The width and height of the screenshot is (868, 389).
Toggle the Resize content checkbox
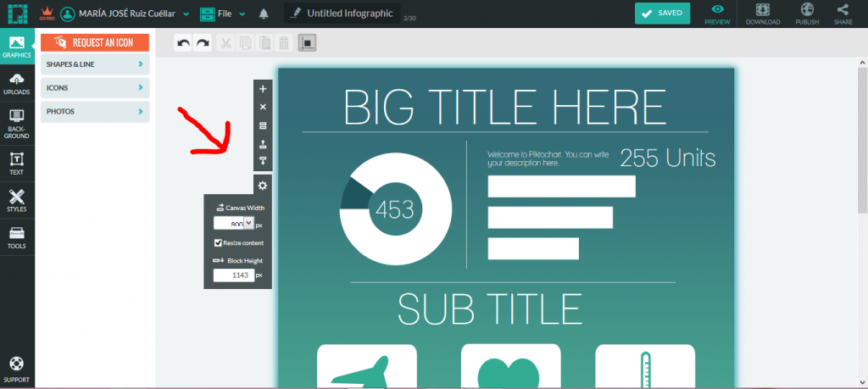218,242
